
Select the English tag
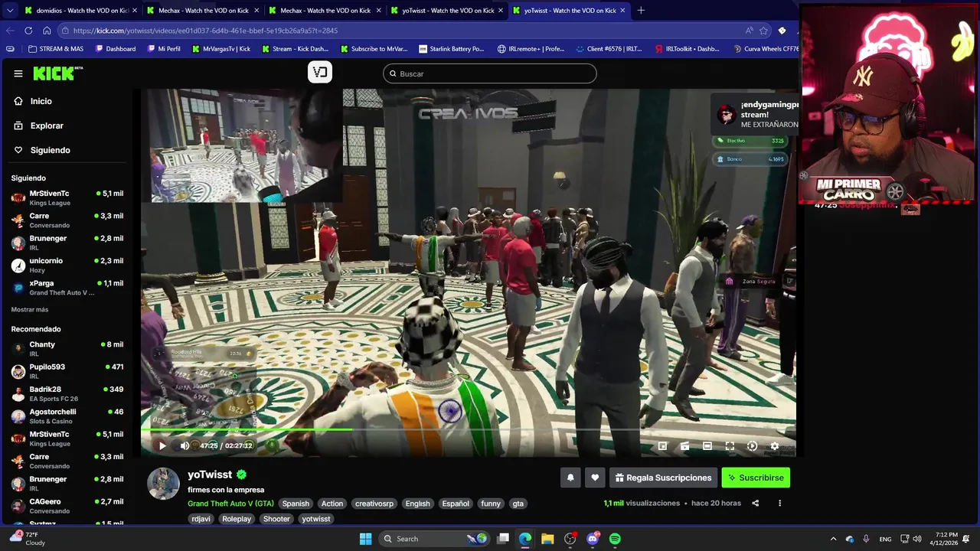pyautogui.click(x=417, y=504)
